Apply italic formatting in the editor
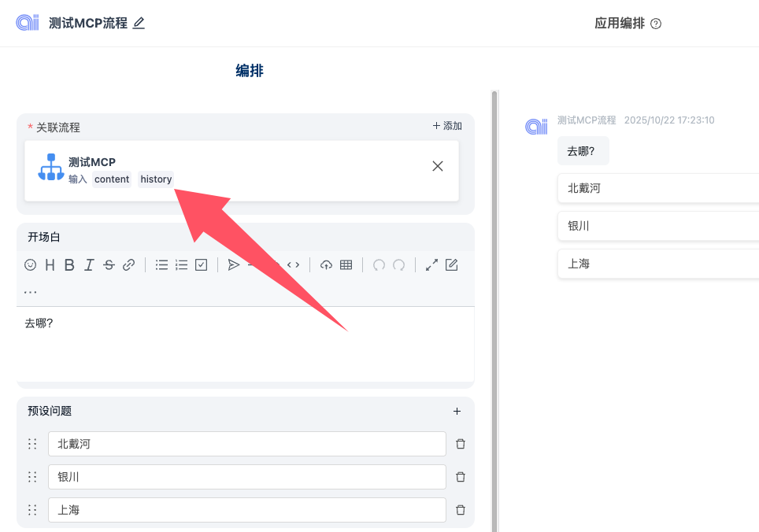759x532 pixels. point(89,265)
